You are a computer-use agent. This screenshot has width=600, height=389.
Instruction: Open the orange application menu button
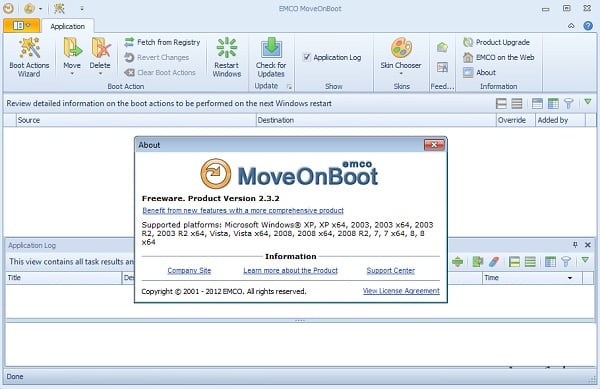point(21,26)
